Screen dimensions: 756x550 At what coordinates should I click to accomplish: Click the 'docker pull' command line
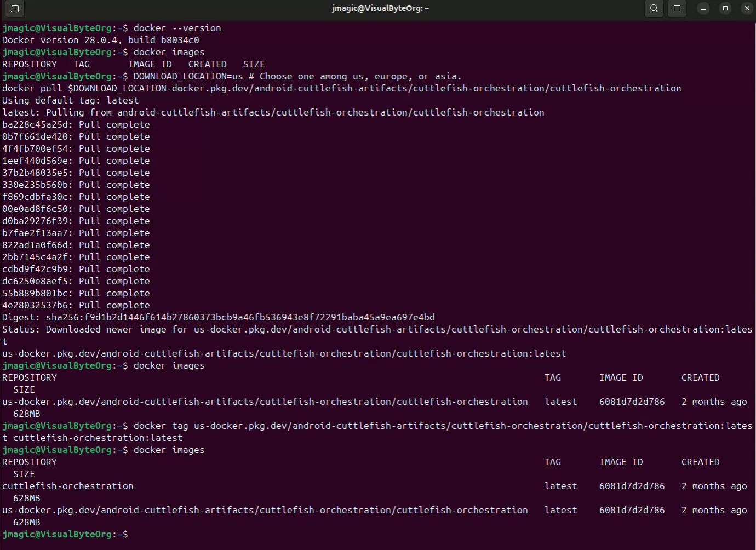click(x=342, y=88)
